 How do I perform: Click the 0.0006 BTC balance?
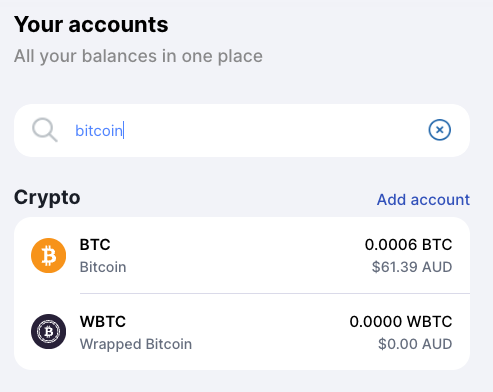408,245
